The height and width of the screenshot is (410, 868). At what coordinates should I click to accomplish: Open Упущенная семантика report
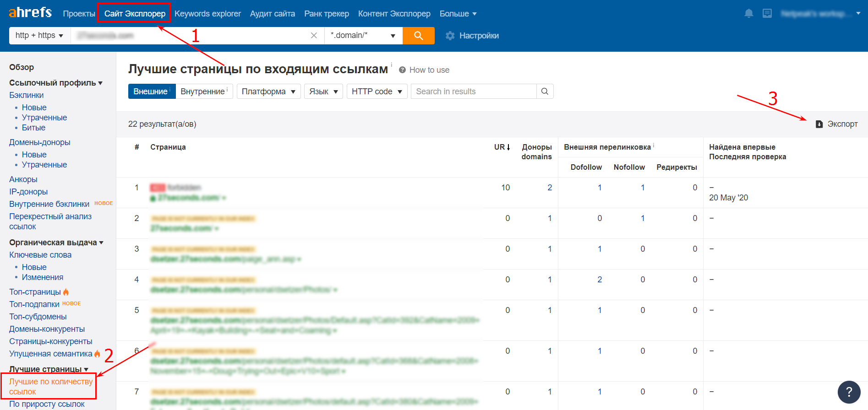(51, 354)
